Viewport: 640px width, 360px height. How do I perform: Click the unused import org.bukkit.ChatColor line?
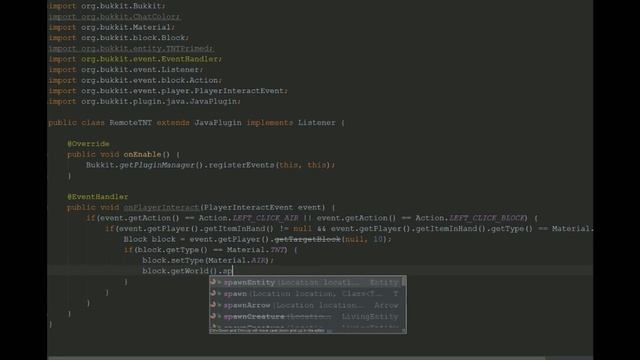coord(115,17)
